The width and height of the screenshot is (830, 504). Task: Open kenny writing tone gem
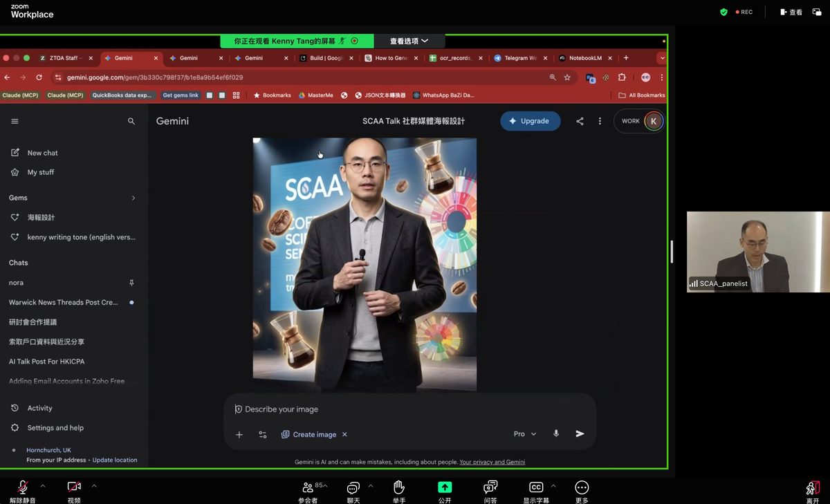point(74,237)
